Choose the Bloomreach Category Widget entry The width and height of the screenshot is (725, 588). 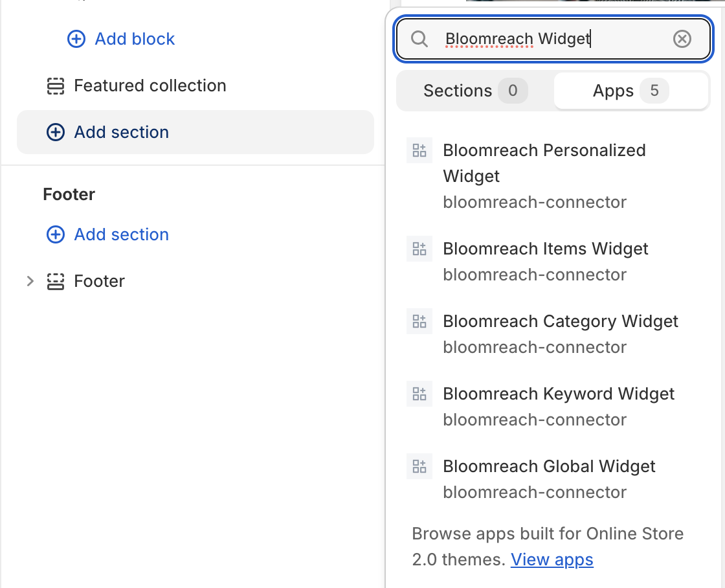(x=560, y=322)
